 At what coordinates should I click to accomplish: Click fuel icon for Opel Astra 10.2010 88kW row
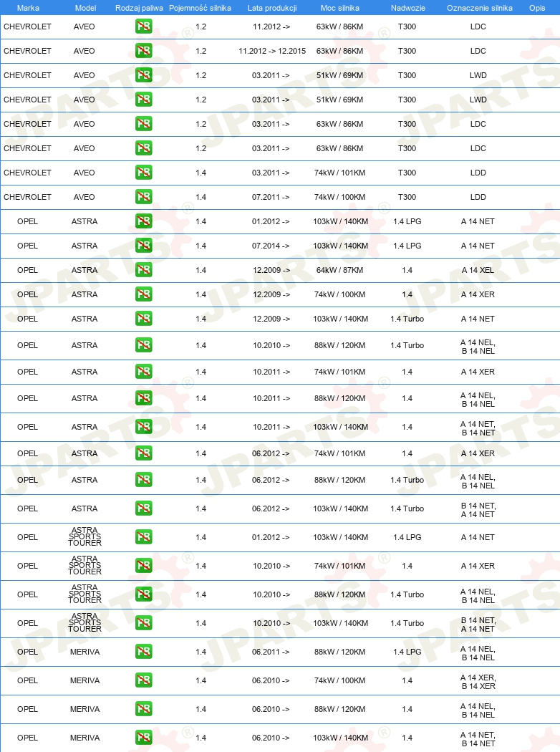143,344
